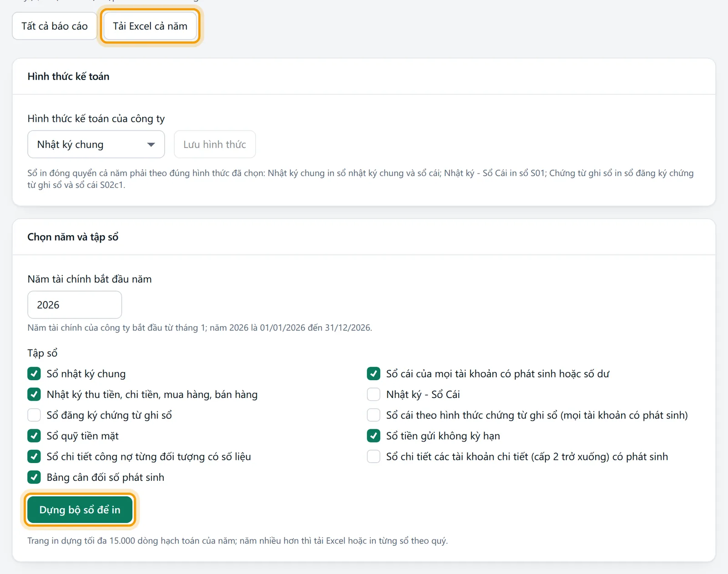Image resolution: width=728 pixels, height=574 pixels.
Task: Click the Tập sổ label
Action: point(42,353)
